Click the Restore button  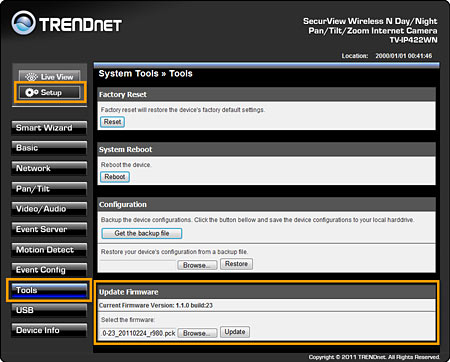pos(236,264)
